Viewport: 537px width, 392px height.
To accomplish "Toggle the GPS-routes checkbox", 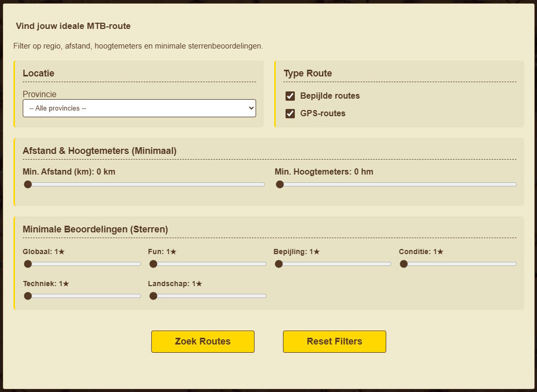I will tap(290, 114).
